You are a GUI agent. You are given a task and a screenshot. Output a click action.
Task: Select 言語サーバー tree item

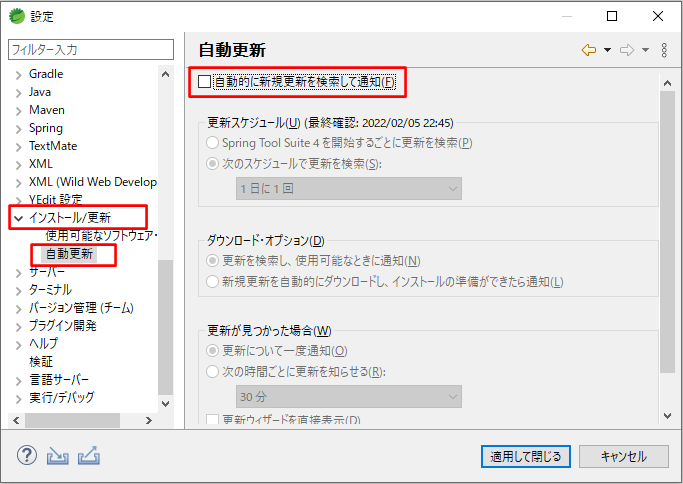click(59, 379)
